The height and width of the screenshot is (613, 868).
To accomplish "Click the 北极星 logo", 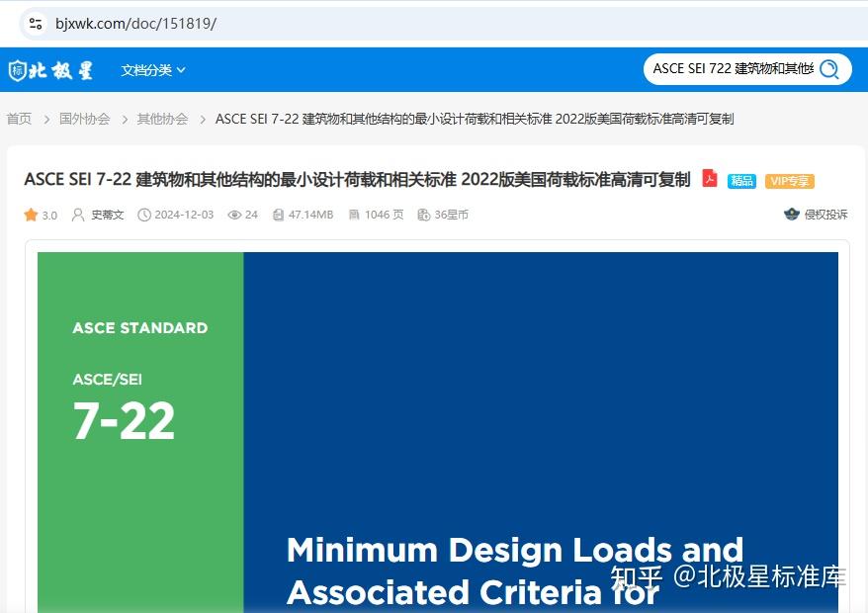I will (x=51, y=70).
